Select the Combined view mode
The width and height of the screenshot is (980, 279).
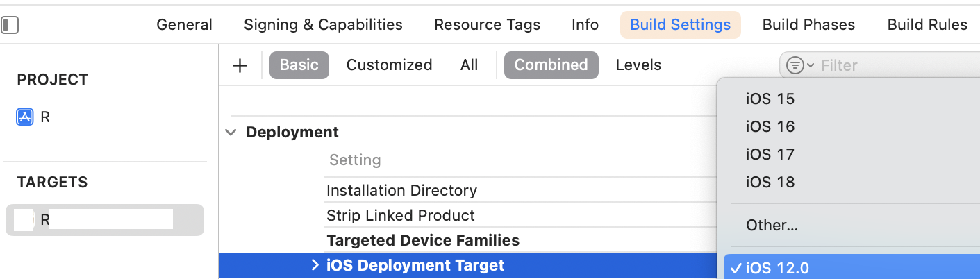pos(551,65)
